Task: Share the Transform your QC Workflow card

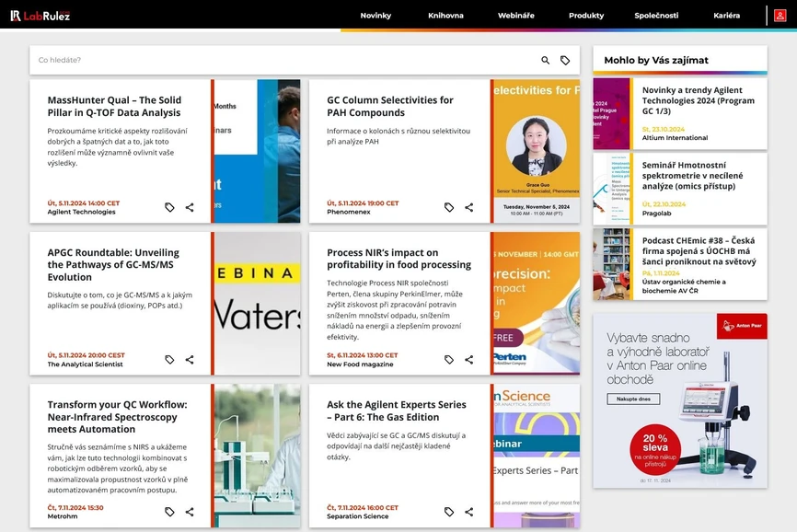Action: [x=190, y=512]
